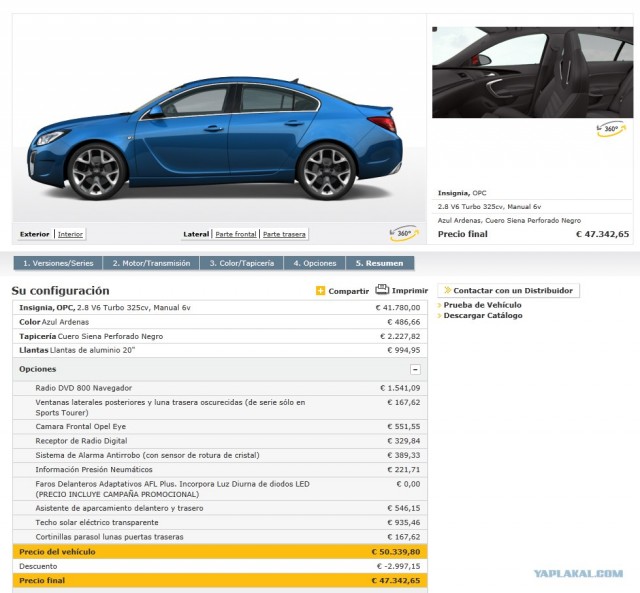Select the Lateral view
Image resolution: width=640 pixels, height=593 pixels.
pyautogui.click(x=196, y=234)
